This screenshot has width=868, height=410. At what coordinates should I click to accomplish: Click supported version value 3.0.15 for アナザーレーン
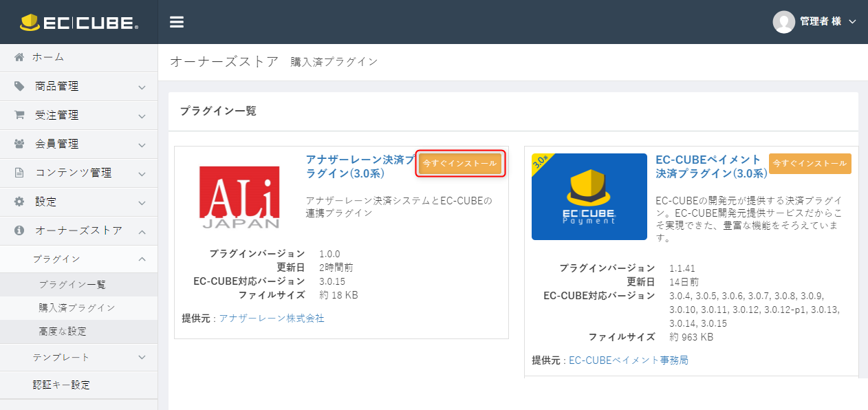coord(332,281)
